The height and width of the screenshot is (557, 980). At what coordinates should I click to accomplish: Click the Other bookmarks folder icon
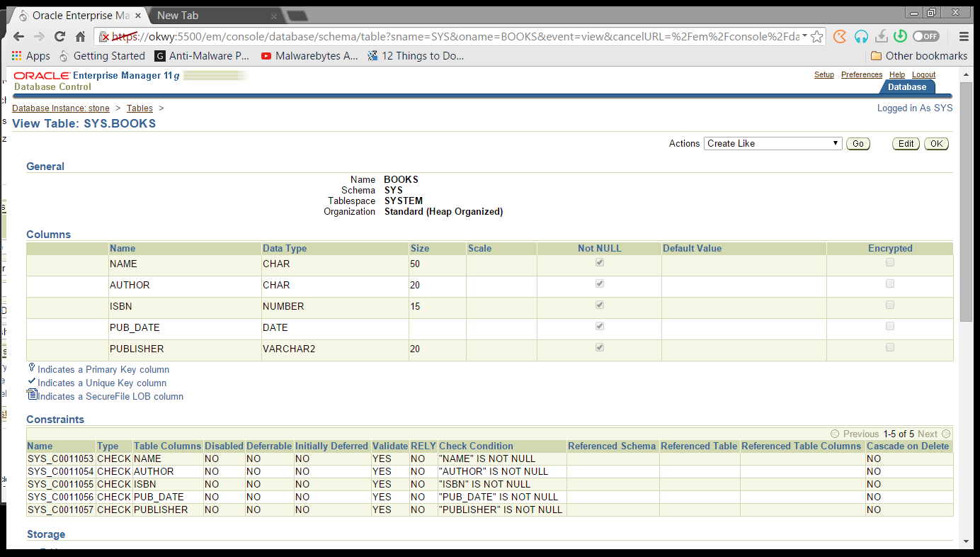(877, 55)
